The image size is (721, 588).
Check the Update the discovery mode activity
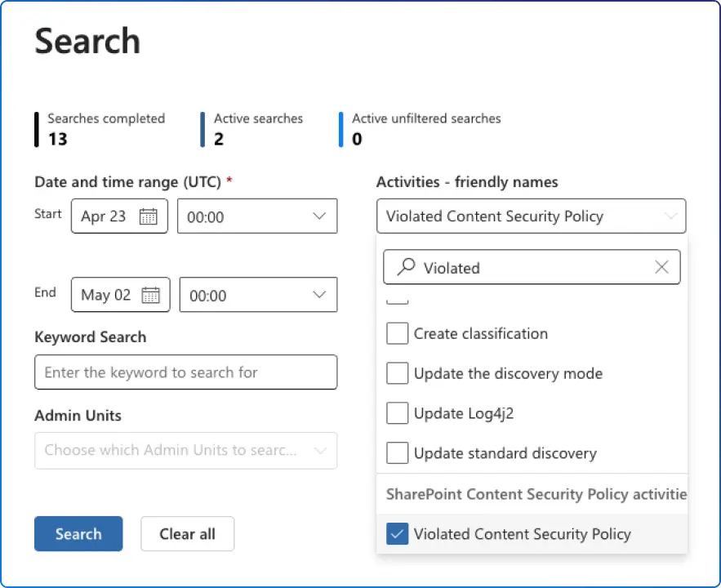click(397, 373)
